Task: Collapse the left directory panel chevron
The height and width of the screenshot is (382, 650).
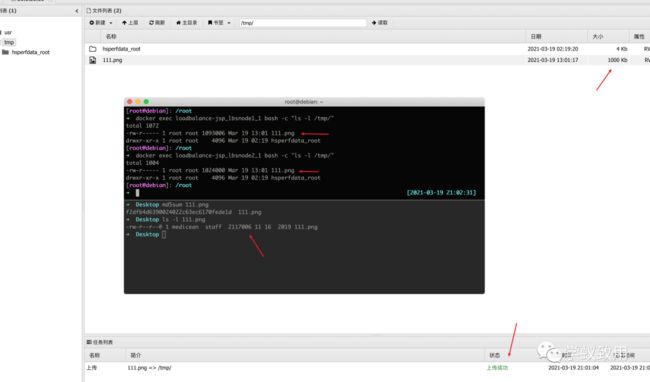Action: click(x=77, y=11)
